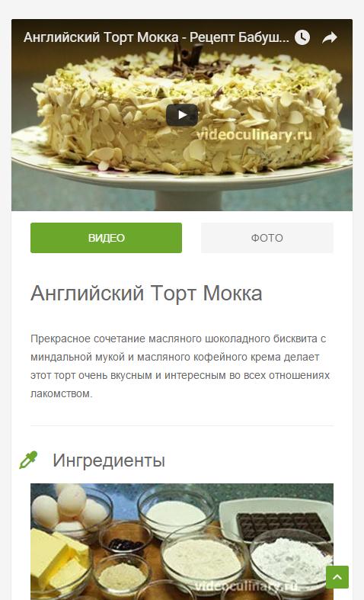Click the videoculinary.ru watermark on the video
This screenshot has width=364, height=600.
click(x=254, y=135)
